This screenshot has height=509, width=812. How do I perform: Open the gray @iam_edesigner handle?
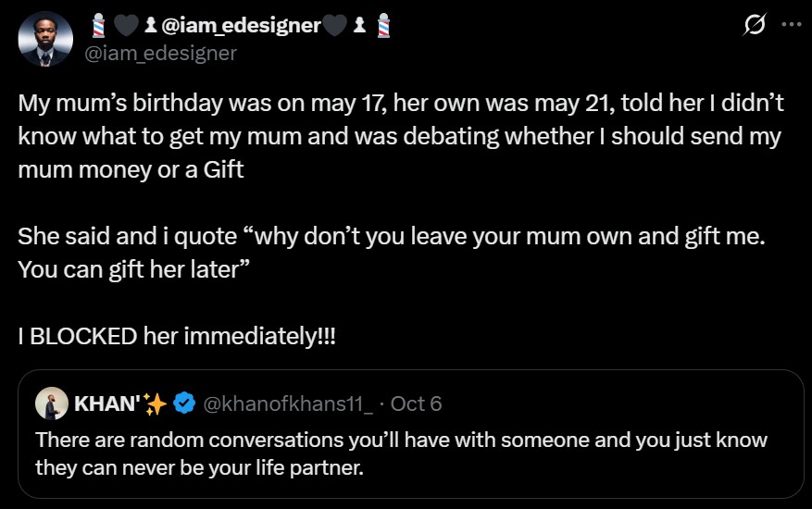(x=161, y=53)
